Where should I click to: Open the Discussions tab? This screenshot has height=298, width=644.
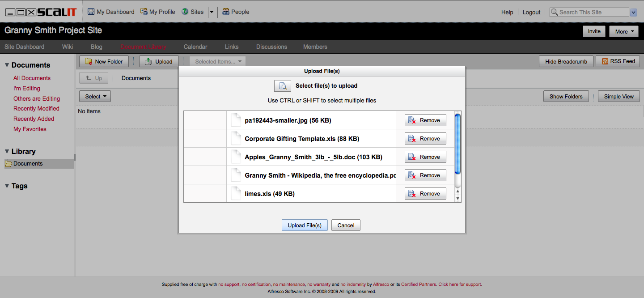(x=271, y=47)
